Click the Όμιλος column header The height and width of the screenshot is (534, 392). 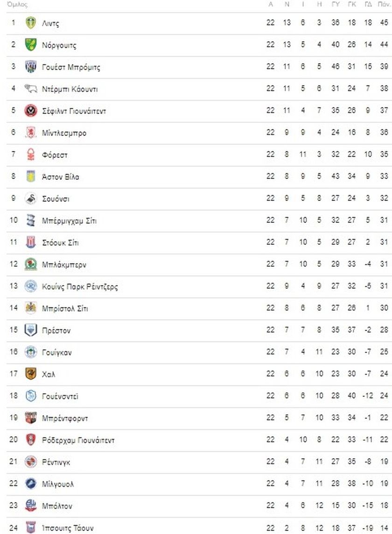(x=18, y=5)
